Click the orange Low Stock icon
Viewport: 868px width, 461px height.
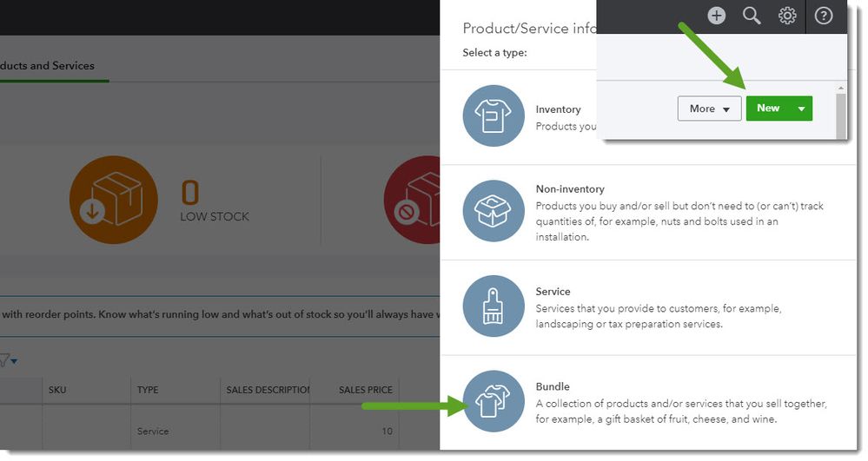coord(113,200)
